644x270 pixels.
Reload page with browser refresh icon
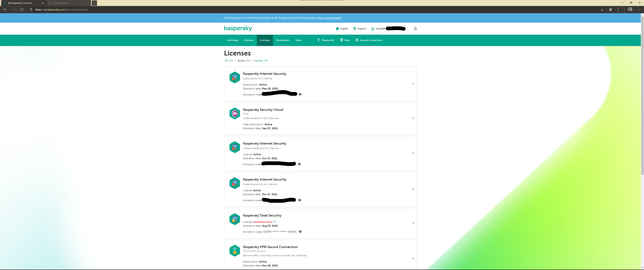point(22,10)
